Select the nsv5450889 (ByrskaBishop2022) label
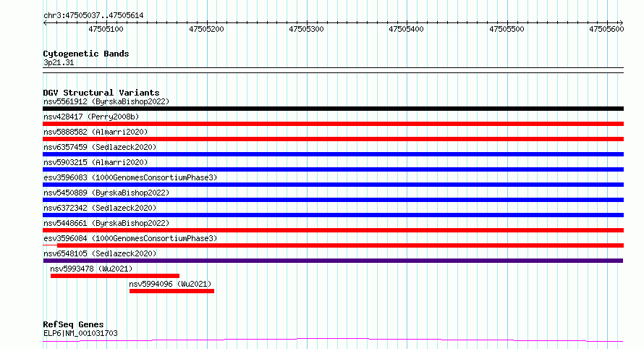 106,193
